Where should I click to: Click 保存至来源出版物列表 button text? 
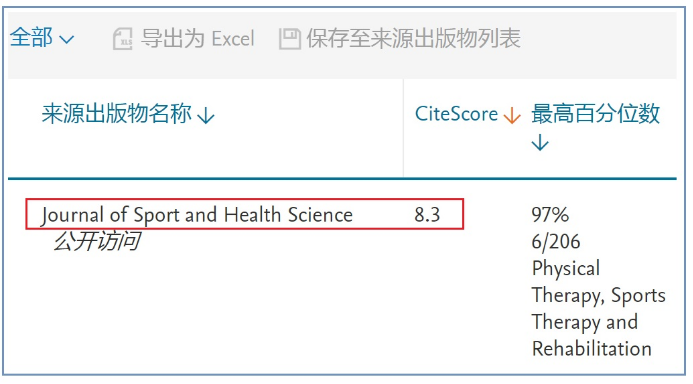point(414,38)
